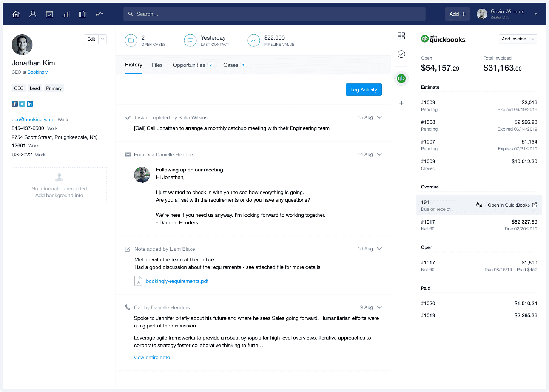Viewport: 549px width, 392px height.
Task: Open Jonathan Kim's Twitter profile icon
Action: (22, 104)
